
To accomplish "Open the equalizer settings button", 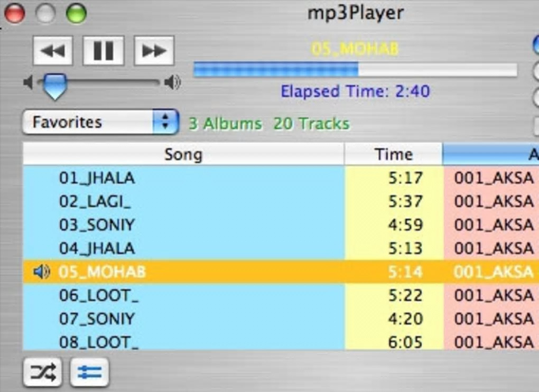I will pyautogui.click(x=89, y=372).
